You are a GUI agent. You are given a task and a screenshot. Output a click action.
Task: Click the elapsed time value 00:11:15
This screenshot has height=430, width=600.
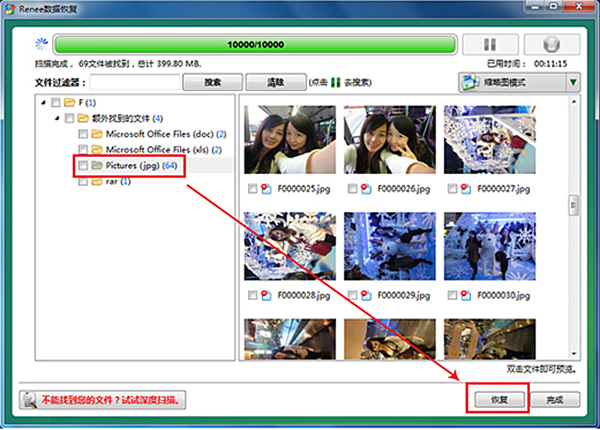click(x=550, y=64)
